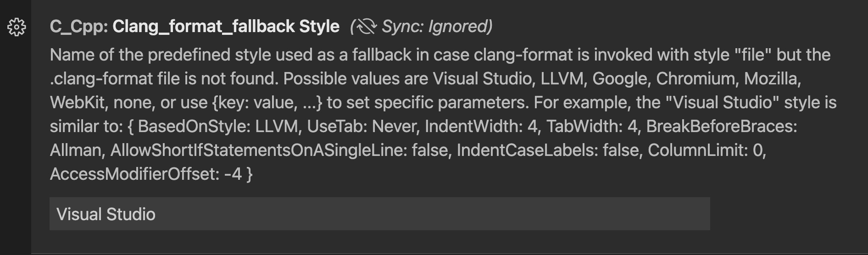
Task: Click the crossed-out sync icon
Action: point(366,27)
